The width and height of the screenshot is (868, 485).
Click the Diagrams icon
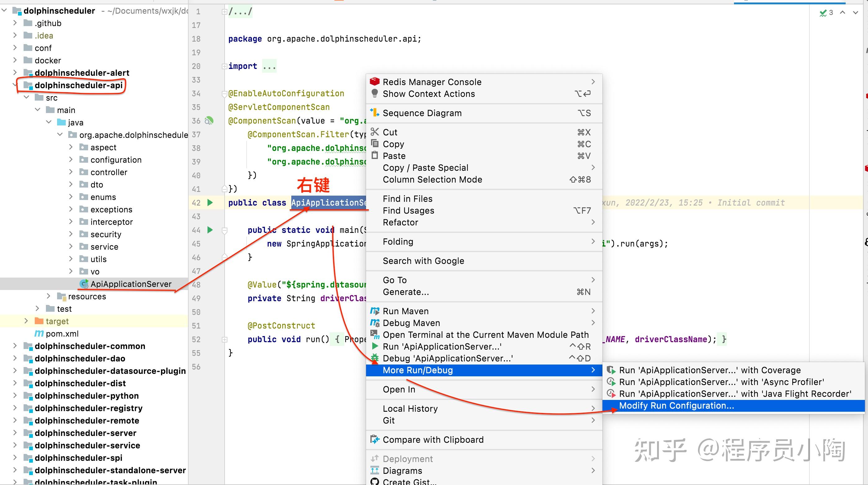[x=375, y=470]
